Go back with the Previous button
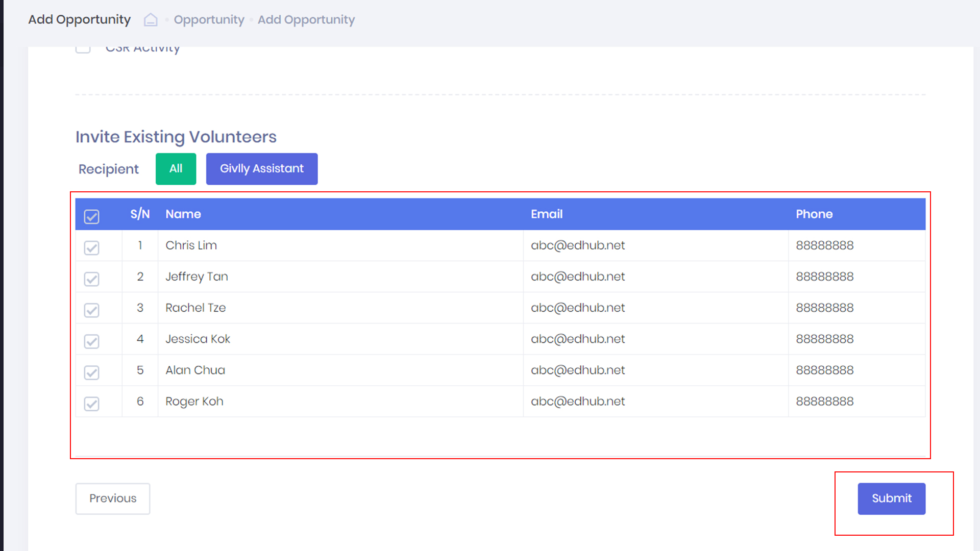Screen dimensions: 980x551 click(113, 498)
